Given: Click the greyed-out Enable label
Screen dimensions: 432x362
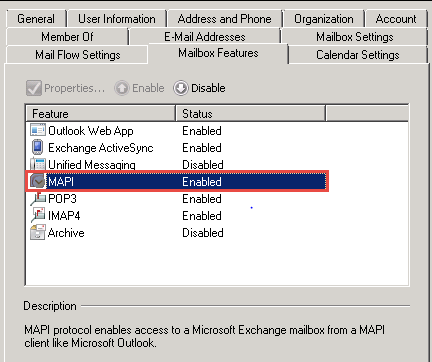Looking at the screenshot, I should click(x=148, y=88).
